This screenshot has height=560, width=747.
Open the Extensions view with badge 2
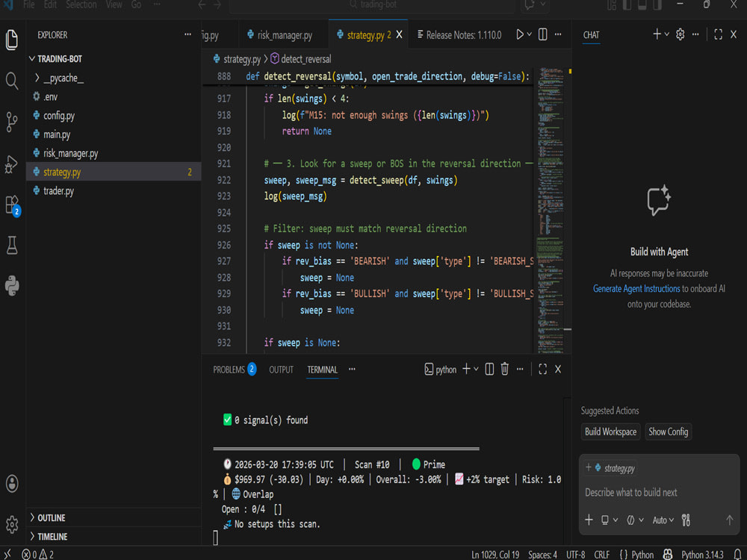tap(12, 205)
